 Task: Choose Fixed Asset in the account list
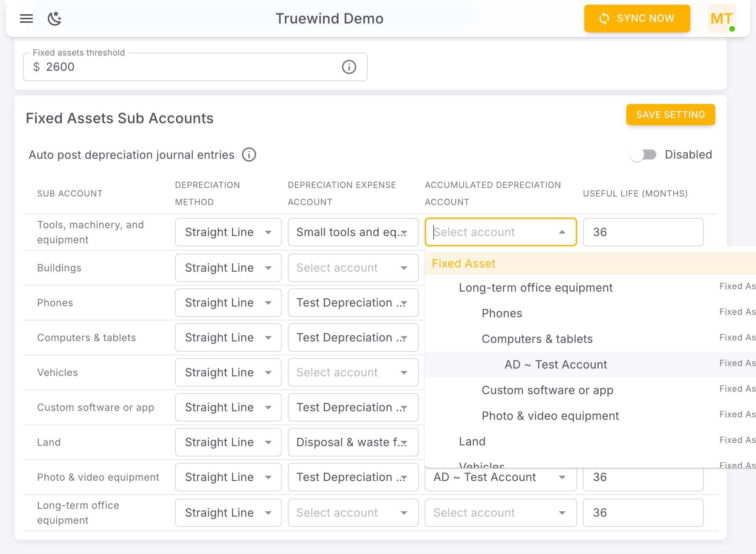coord(463,263)
